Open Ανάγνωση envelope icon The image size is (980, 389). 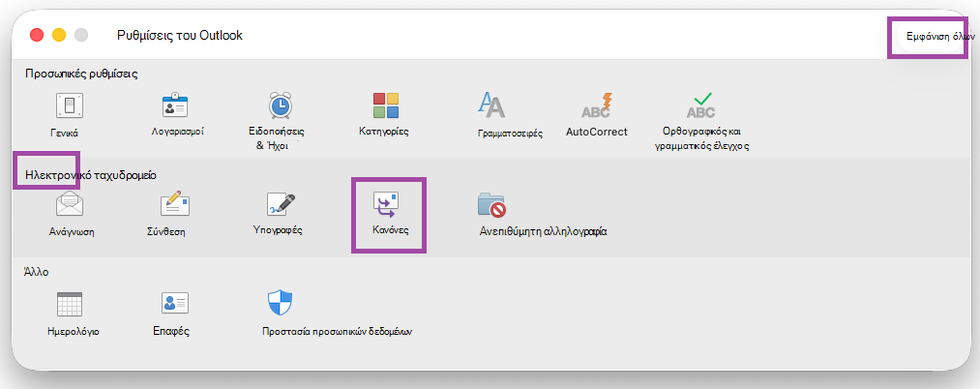[70, 204]
